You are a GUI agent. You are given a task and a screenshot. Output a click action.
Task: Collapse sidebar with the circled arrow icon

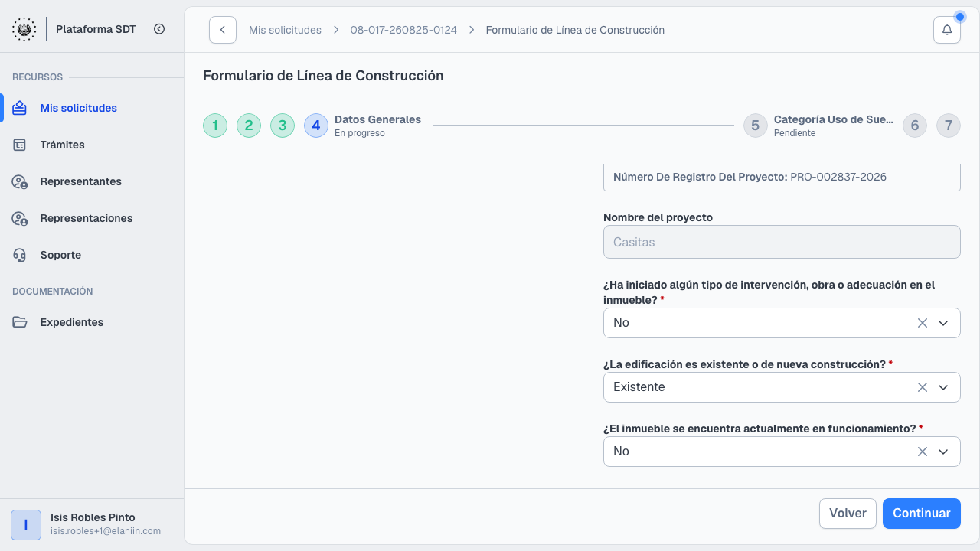(x=159, y=29)
